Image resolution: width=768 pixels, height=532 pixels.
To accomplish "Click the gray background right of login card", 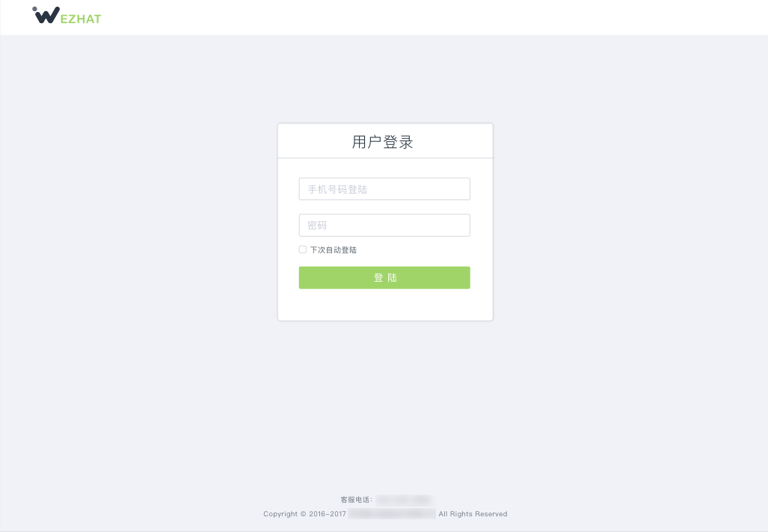I will click(630, 222).
